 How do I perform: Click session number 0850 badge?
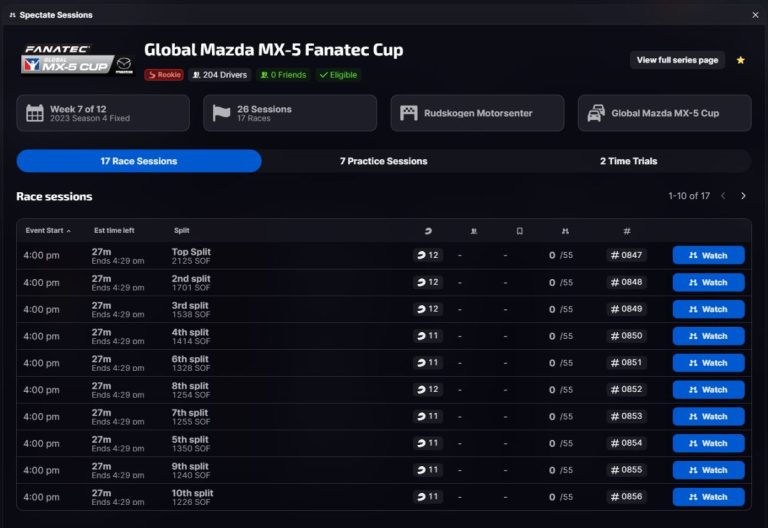click(x=626, y=336)
